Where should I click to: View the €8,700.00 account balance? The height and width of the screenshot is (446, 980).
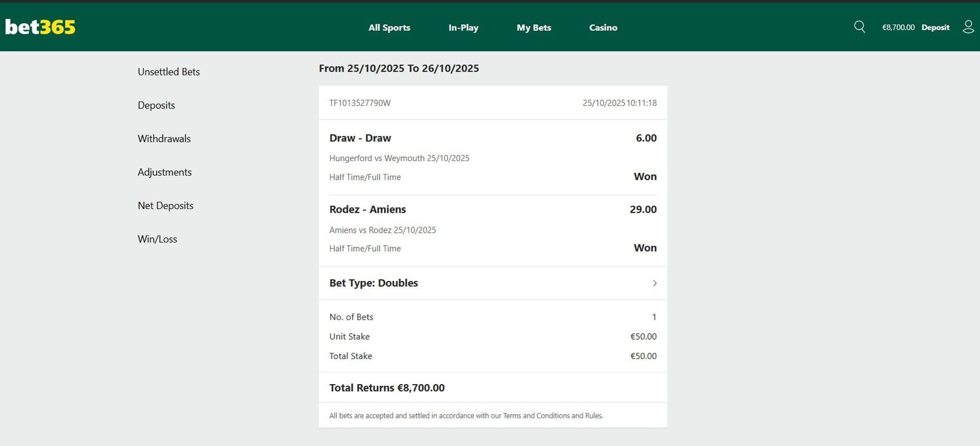[x=898, y=28]
